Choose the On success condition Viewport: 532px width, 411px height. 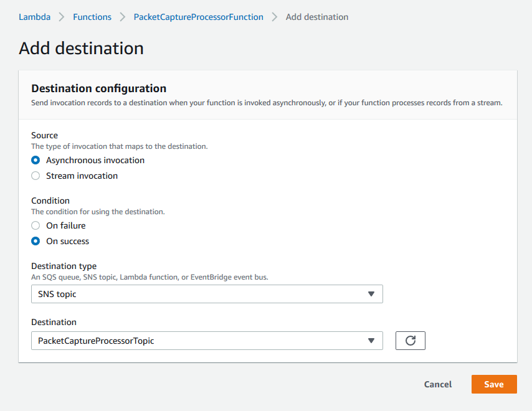(x=36, y=241)
